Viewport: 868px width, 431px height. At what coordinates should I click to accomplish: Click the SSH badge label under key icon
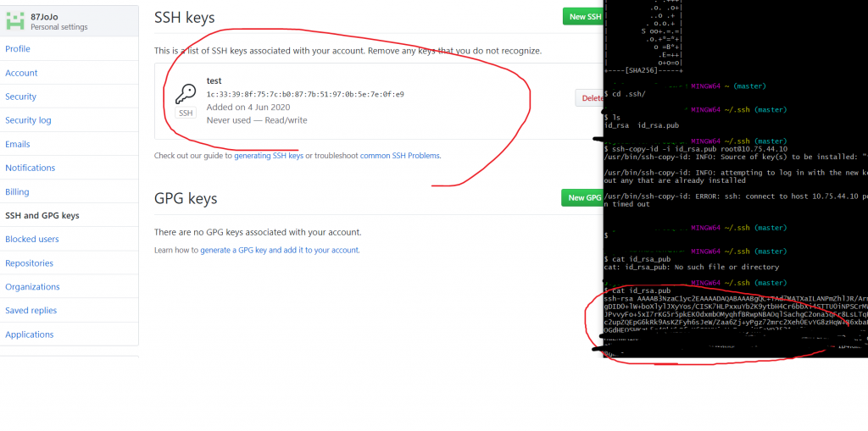click(186, 113)
